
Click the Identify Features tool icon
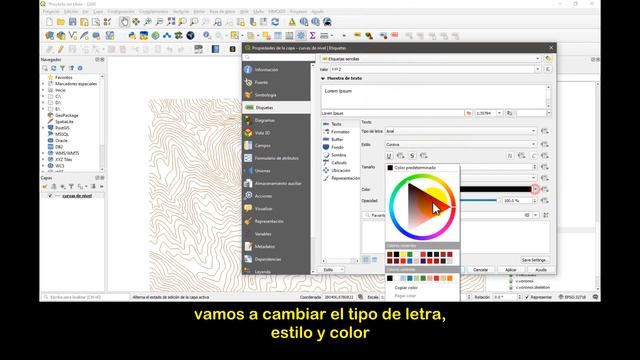(x=207, y=36)
